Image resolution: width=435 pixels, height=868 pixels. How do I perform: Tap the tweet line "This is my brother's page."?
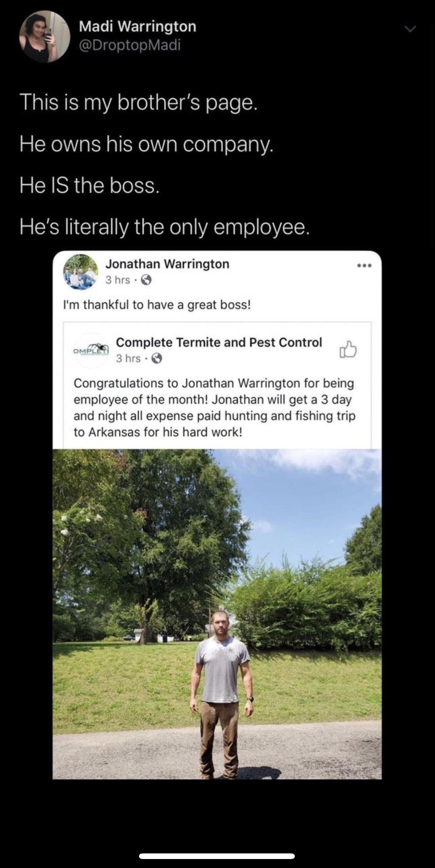[139, 103]
